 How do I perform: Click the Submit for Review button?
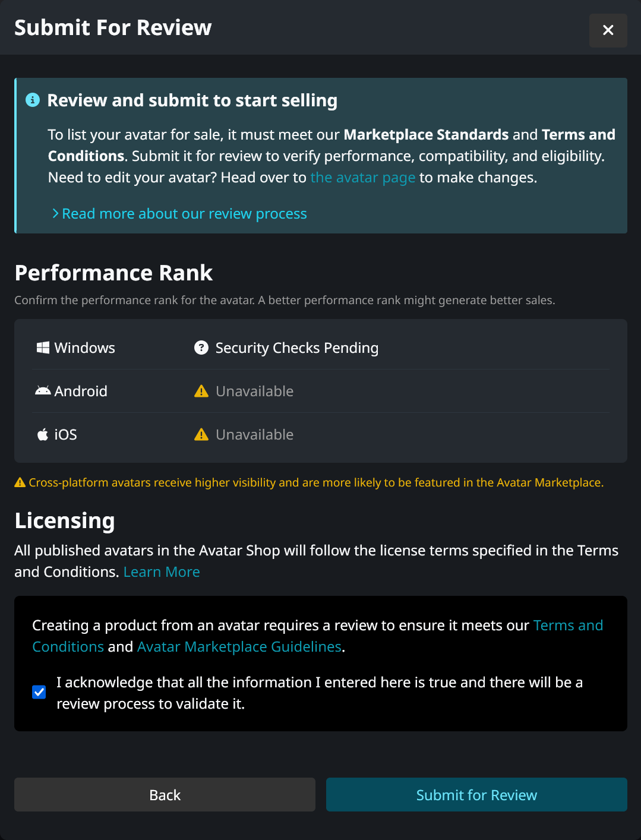point(476,795)
